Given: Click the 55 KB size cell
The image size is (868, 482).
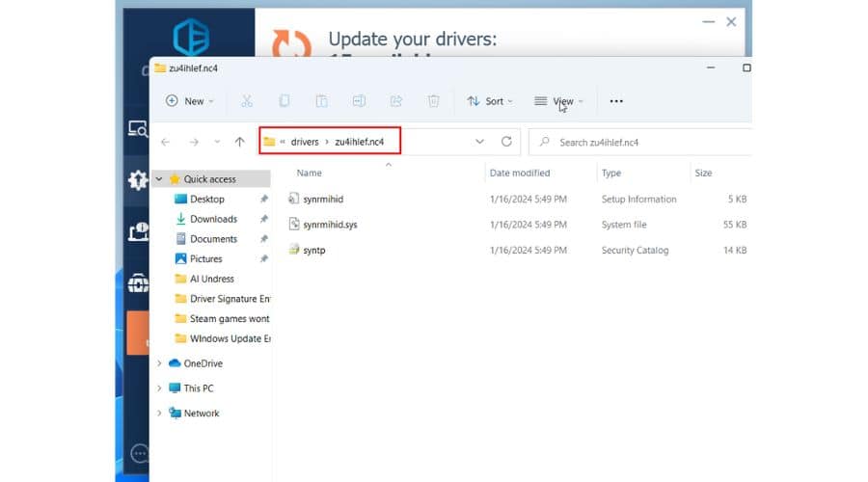Looking at the screenshot, I should (735, 224).
